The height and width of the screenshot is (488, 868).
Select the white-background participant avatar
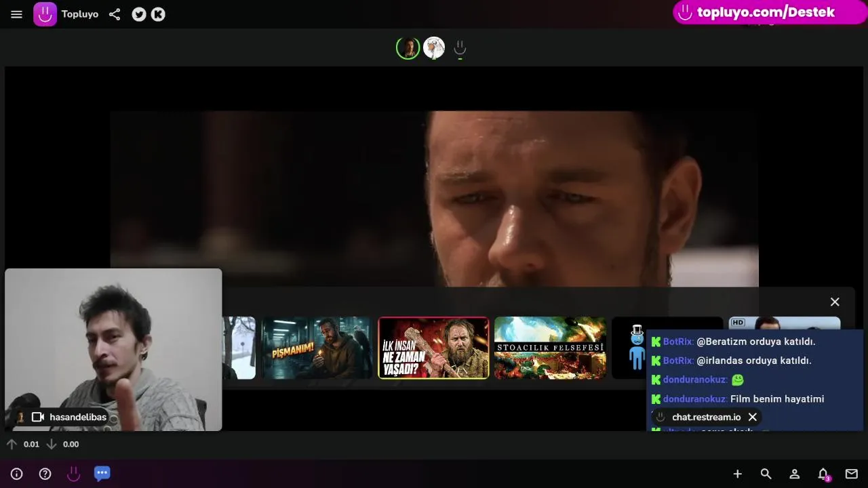(434, 48)
